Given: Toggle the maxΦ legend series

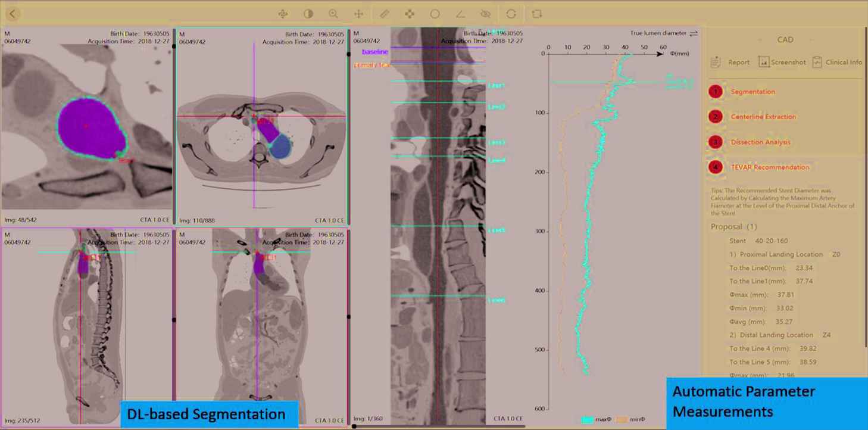Looking at the screenshot, I should [596, 419].
